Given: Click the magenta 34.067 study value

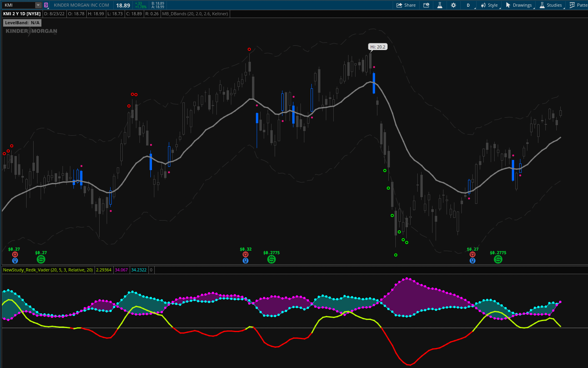Looking at the screenshot, I should [122, 270].
